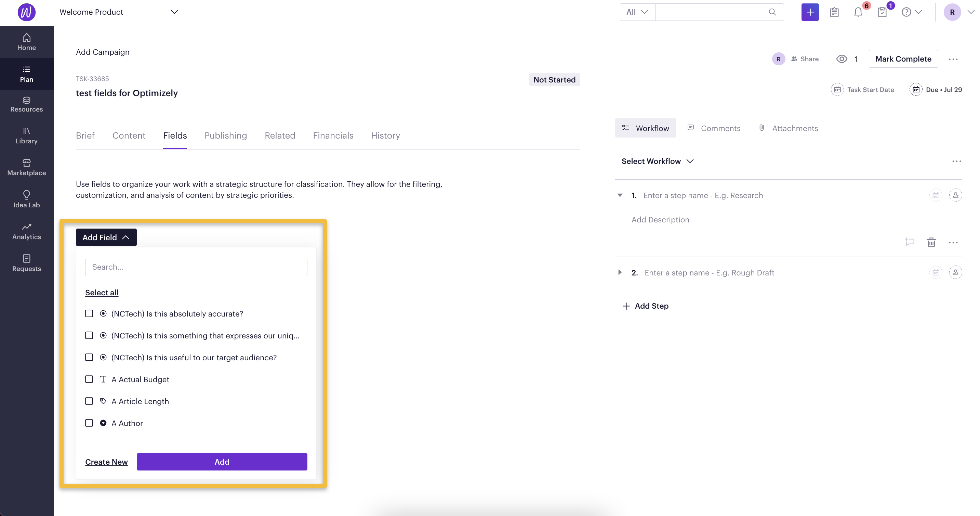This screenshot has height=516, width=980.
Task: Open Analytics in sidebar
Action: (27, 231)
